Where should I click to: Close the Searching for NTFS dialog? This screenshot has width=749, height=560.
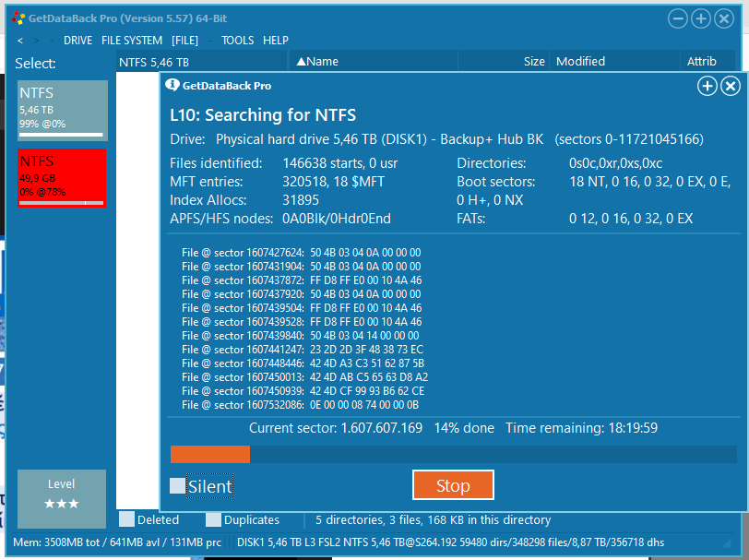coord(731,86)
